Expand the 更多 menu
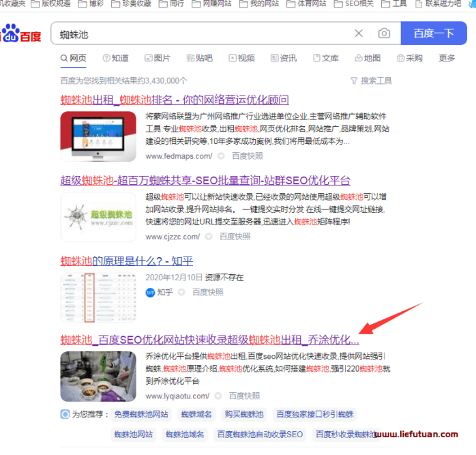This screenshot has height=455, width=476. tap(447, 58)
